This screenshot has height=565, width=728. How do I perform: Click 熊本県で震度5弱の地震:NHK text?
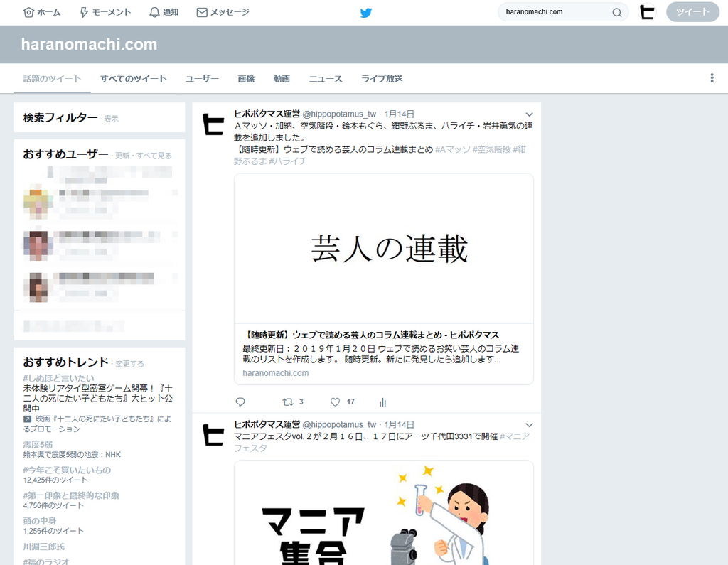tap(72, 455)
